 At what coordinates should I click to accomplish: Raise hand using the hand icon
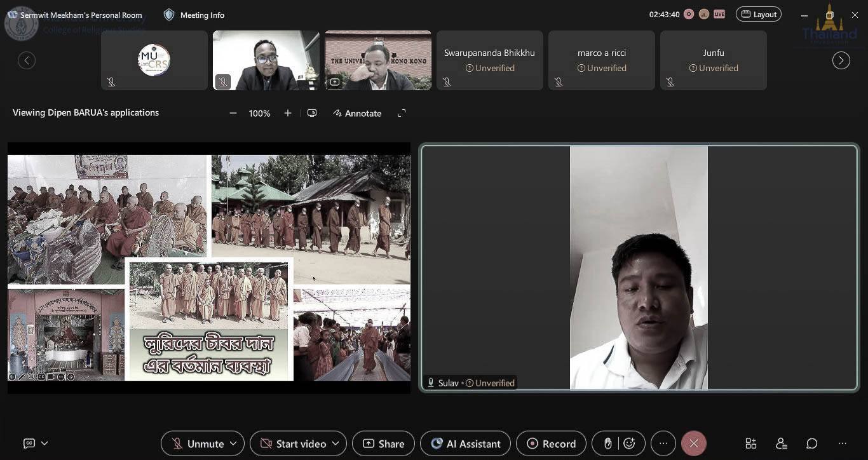(607, 443)
